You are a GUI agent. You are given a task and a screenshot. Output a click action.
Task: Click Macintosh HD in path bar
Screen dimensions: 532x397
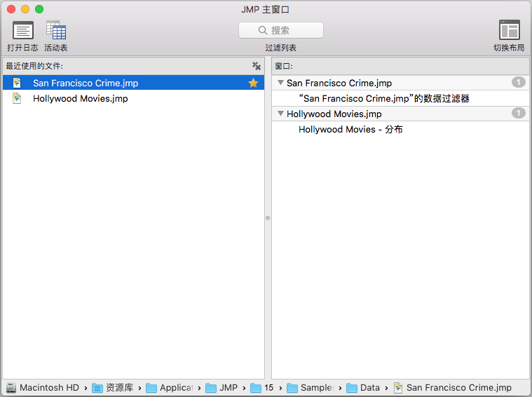(49, 387)
